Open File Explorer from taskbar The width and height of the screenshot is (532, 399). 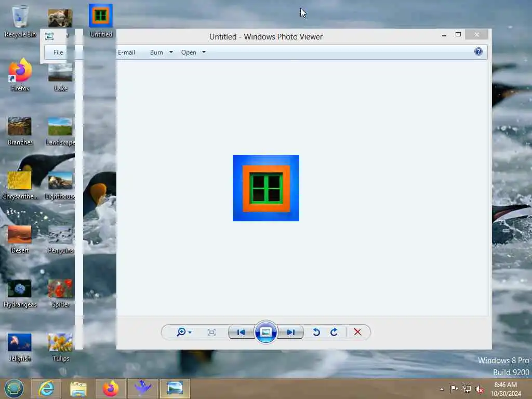(x=78, y=389)
